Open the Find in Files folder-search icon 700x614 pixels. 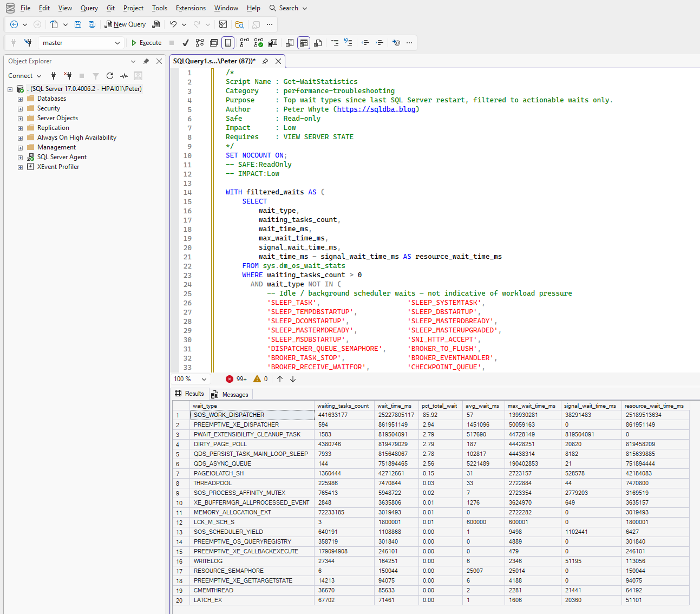(239, 24)
